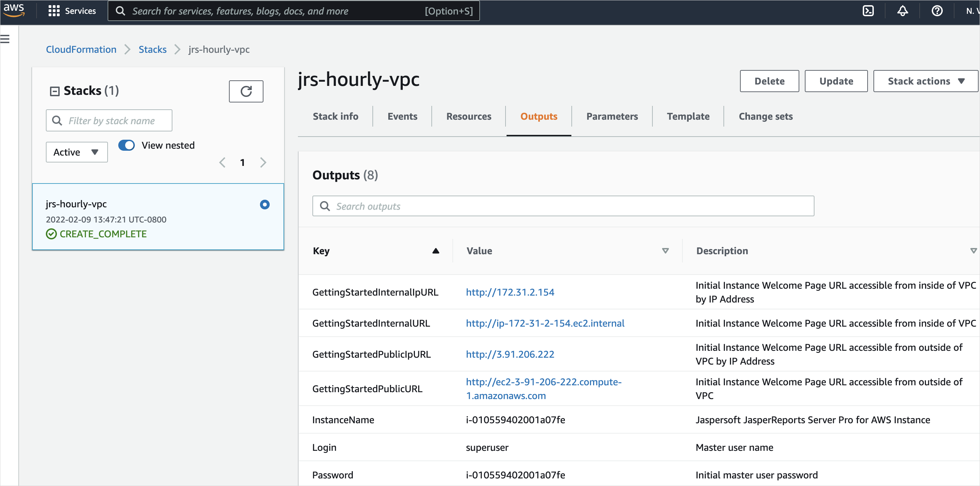980x486 pixels.
Task: Click the Initial master user password description
Action: coord(756,475)
